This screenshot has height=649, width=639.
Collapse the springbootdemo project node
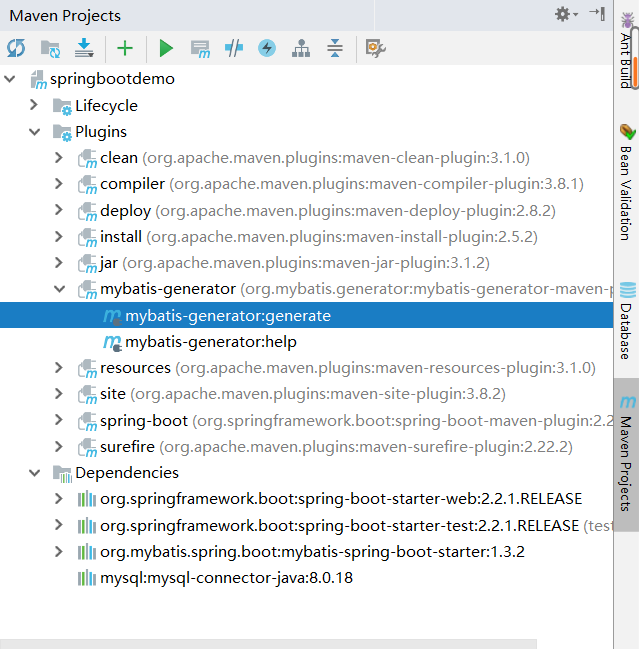pos(10,79)
